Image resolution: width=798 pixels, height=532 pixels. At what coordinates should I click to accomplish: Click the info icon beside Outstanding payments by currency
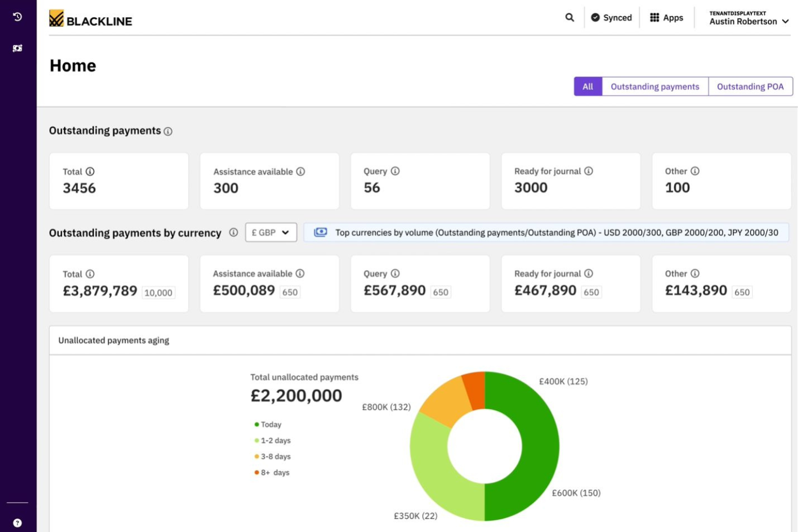coord(233,233)
